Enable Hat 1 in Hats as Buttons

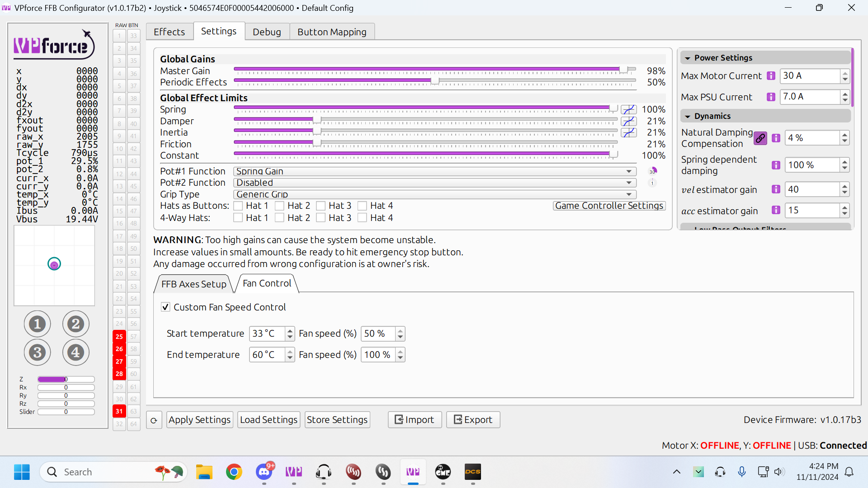coord(238,206)
